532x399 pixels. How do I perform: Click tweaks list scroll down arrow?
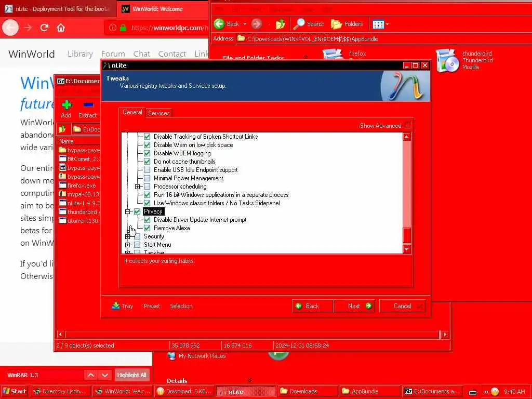tap(407, 249)
